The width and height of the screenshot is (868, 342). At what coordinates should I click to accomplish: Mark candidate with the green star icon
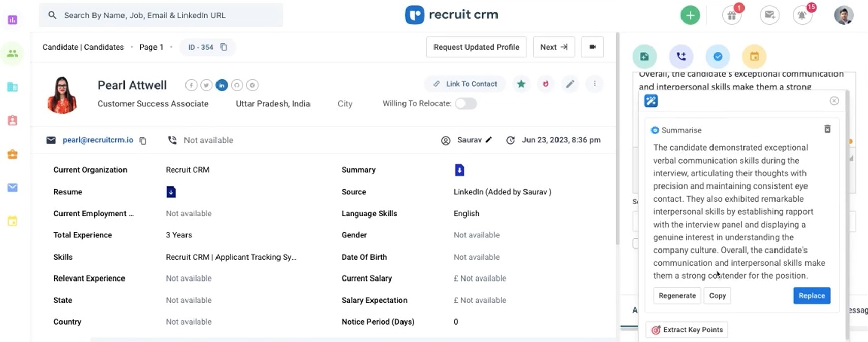pyautogui.click(x=521, y=84)
